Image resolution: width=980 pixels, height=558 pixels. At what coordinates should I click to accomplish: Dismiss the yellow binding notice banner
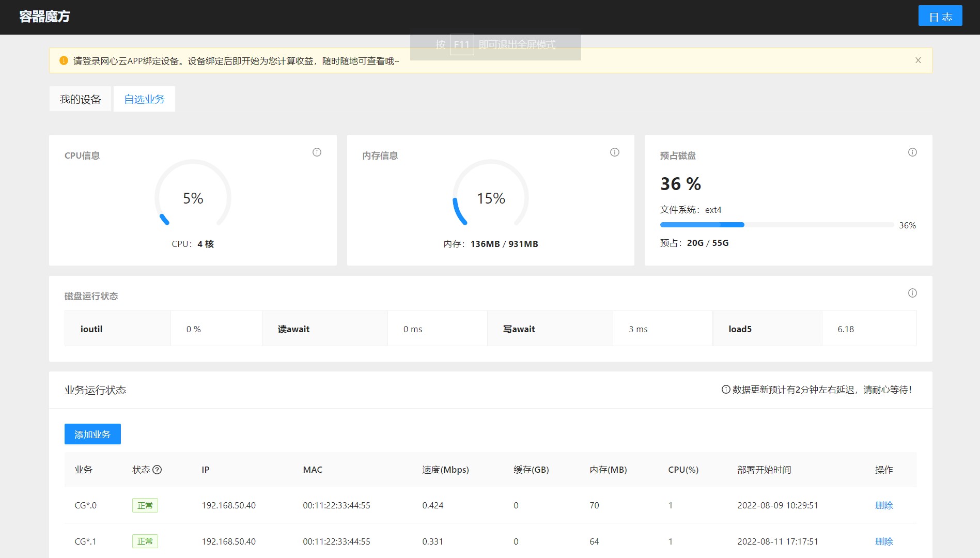(x=918, y=60)
